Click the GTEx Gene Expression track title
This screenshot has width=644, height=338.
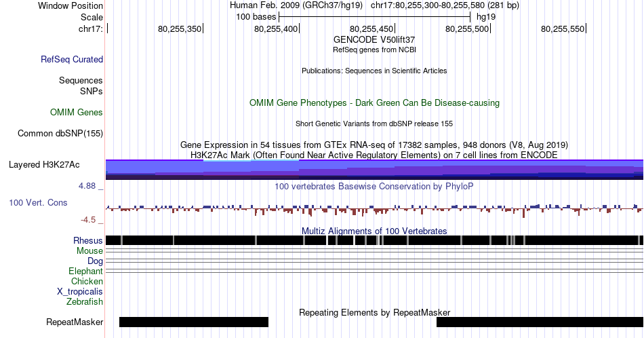(374, 145)
